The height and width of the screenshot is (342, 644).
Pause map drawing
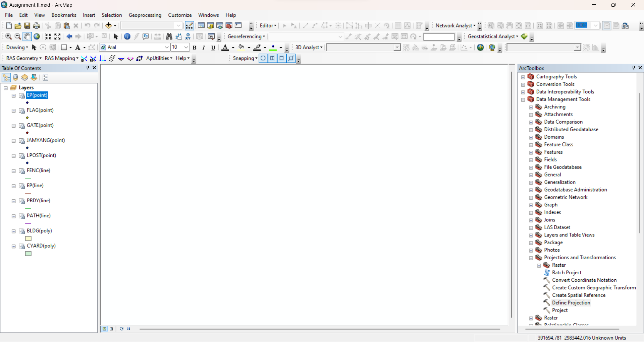coord(129,329)
